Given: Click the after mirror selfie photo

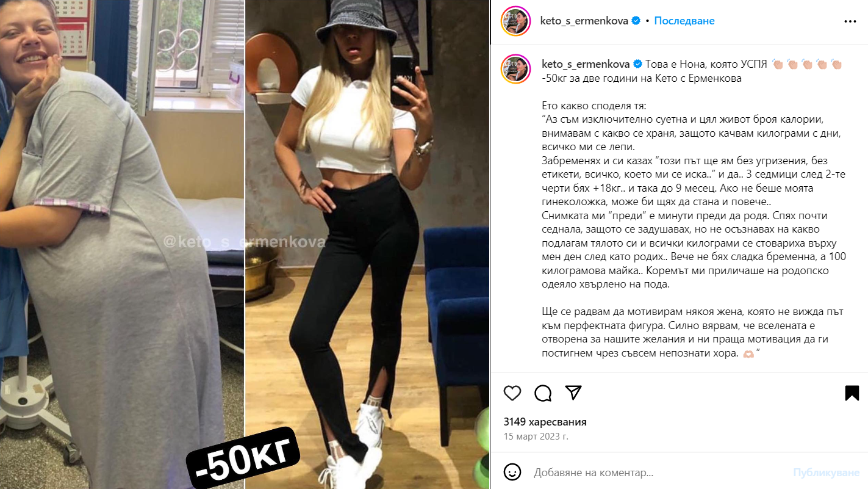Looking at the screenshot, I should click(367, 244).
